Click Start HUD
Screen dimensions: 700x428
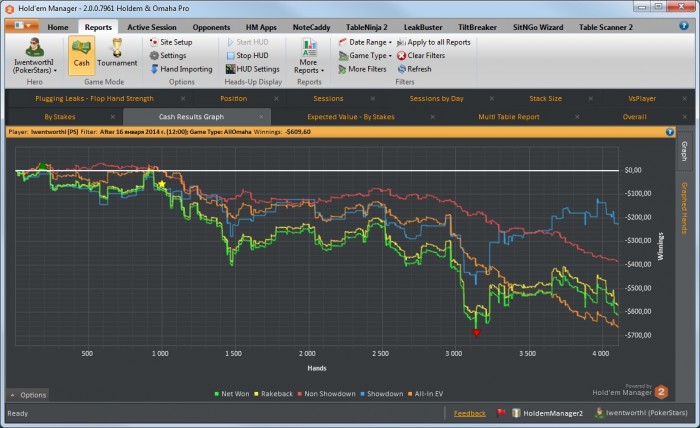(x=247, y=42)
